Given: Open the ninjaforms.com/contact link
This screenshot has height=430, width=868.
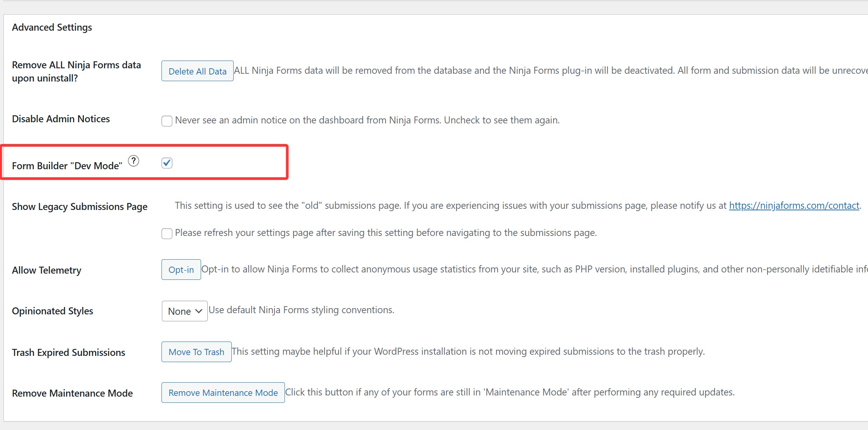Looking at the screenshot, I should coord(794,206).
